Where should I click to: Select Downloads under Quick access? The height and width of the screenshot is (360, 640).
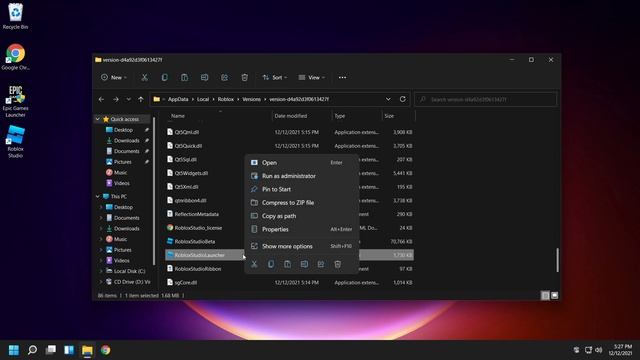click(x=127, y=140)
